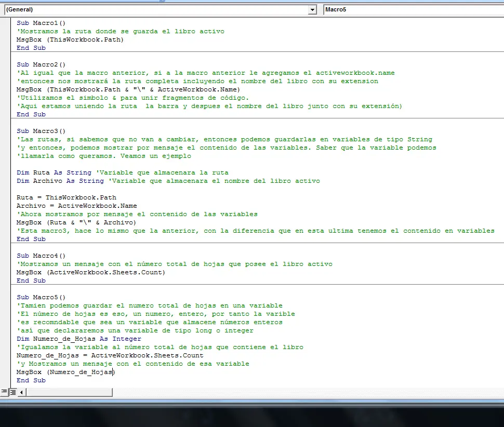
Task: Click 'Numero_de_Hojas = ActiveWorkbook.Sheets.Count' line
Action: (110, 356)
